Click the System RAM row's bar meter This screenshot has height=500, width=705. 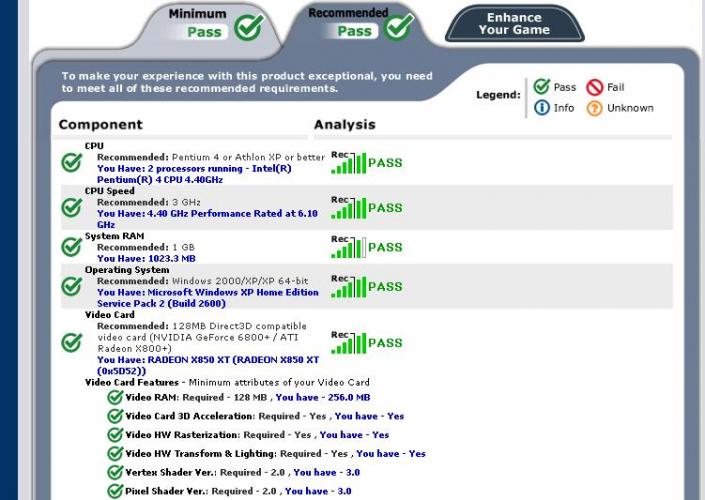[349, 247]
